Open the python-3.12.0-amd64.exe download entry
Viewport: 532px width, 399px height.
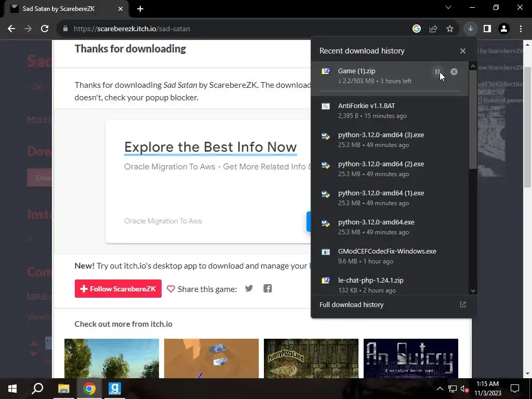390,227
